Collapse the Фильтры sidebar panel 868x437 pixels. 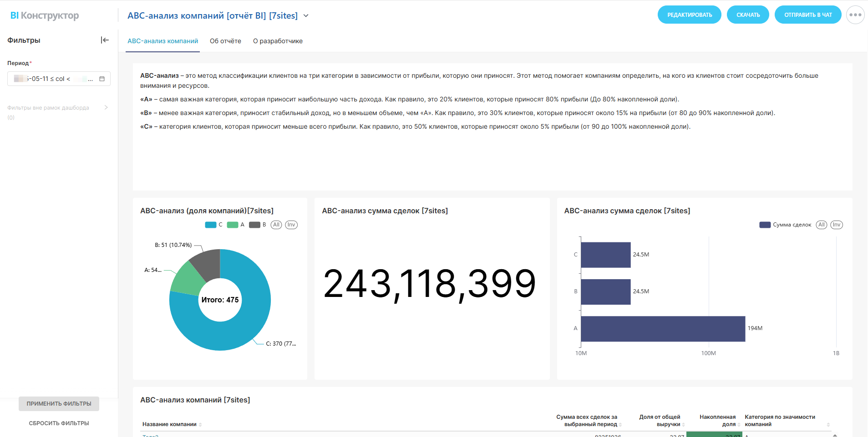click(x=105, y=40)
